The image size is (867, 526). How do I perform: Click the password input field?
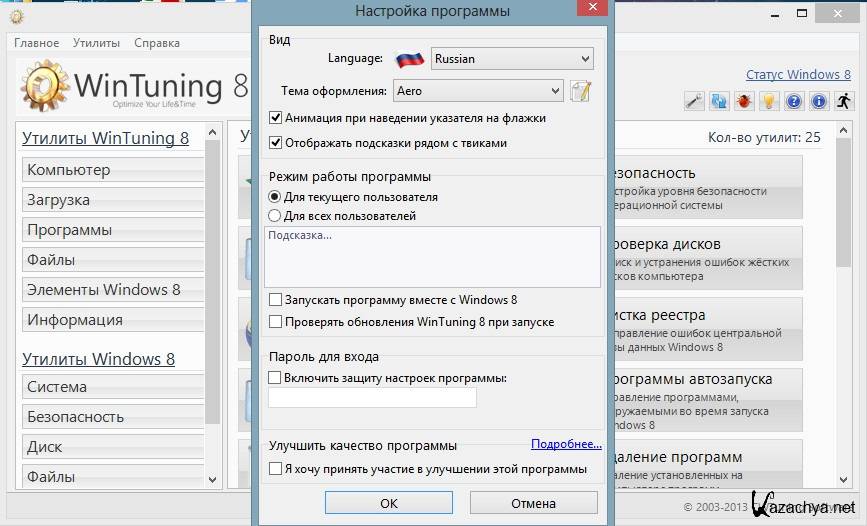[372, 398]
